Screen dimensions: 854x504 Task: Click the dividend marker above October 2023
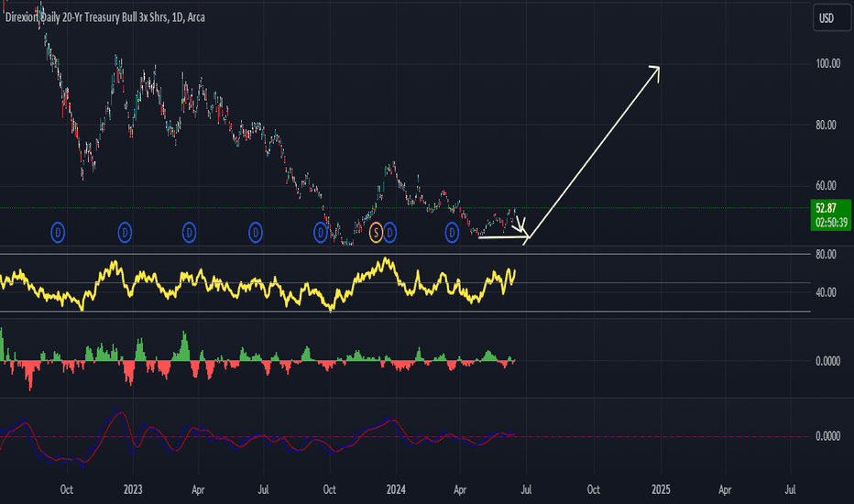point(321,233)
